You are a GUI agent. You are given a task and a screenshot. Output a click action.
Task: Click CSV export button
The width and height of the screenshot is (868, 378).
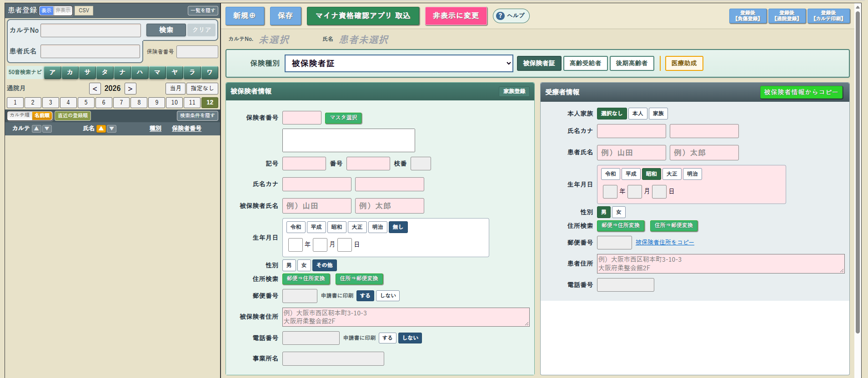(84, 10)
